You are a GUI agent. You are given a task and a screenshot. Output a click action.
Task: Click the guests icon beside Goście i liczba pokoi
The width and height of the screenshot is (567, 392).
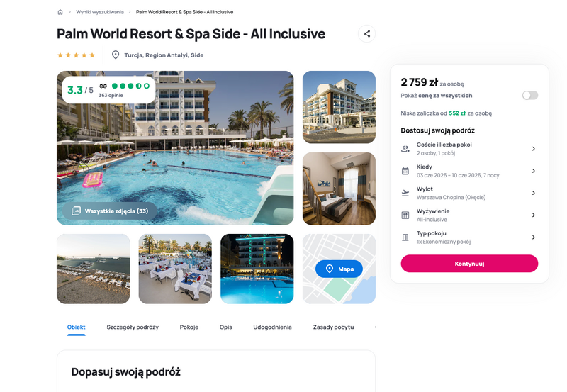[x=405, y=149]
